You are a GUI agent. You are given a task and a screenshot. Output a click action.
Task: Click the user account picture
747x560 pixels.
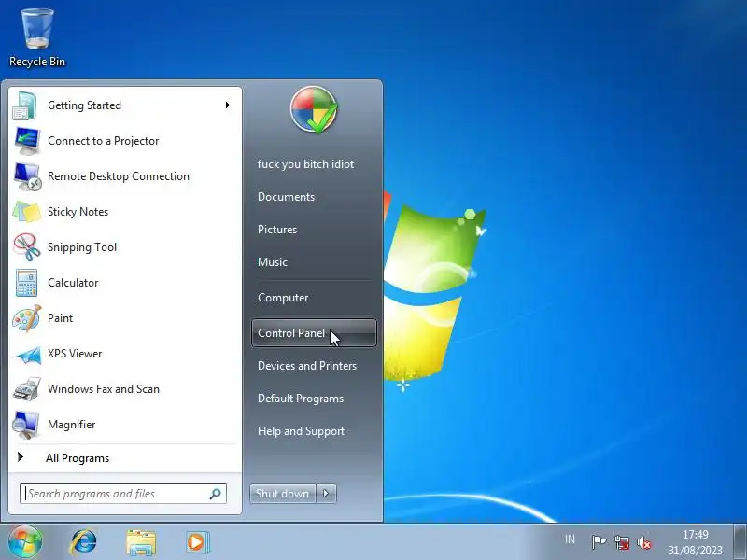(314, 110)
